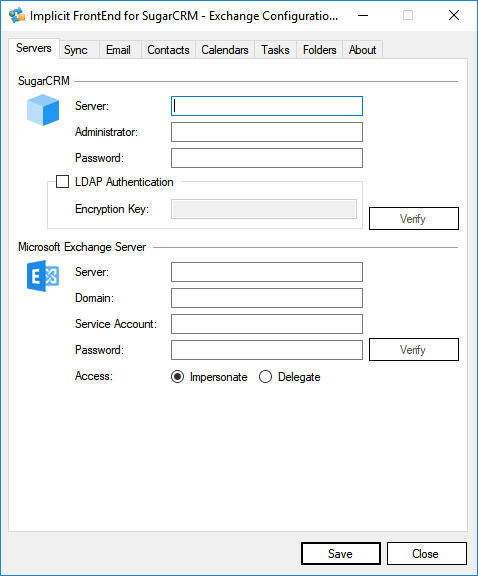Viewport: 478px width, 576px height.
Task: Focus the SugarCRM Administrator field
Action: pyautogui.click(x=267, y=132)
